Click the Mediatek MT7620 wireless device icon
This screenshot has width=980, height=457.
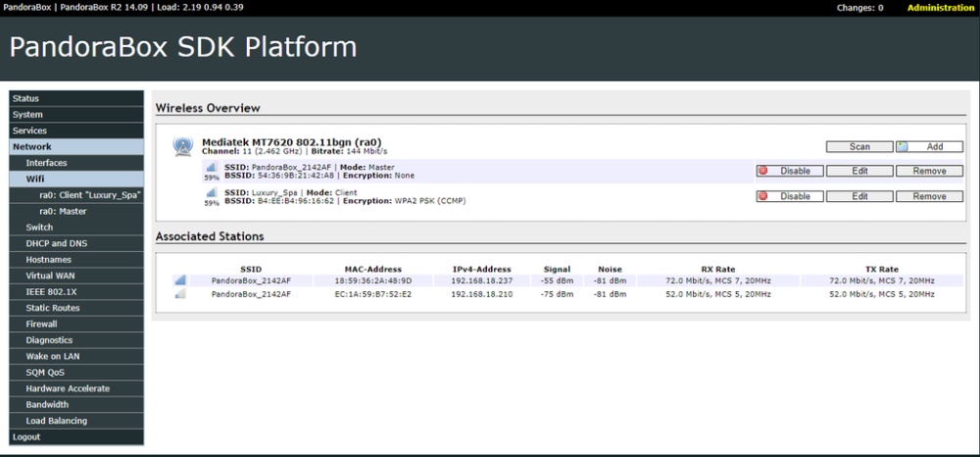183,146
